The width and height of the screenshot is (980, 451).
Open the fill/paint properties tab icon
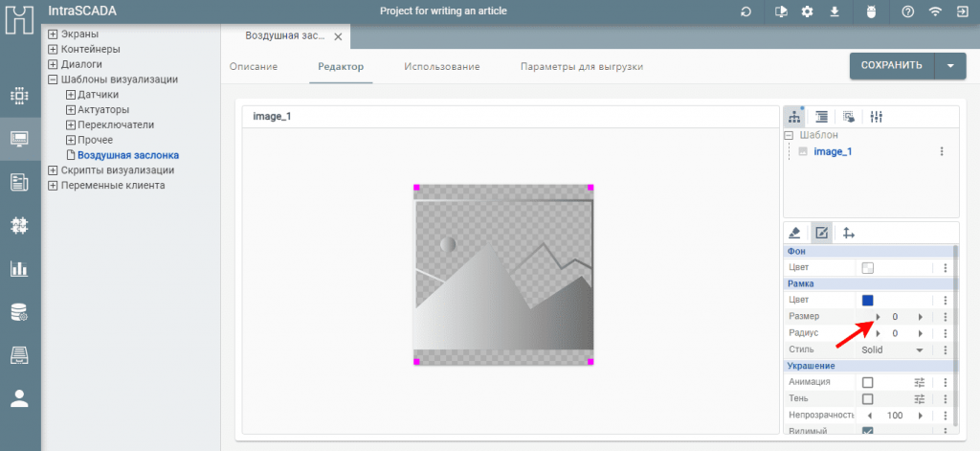tap(794, 233)
